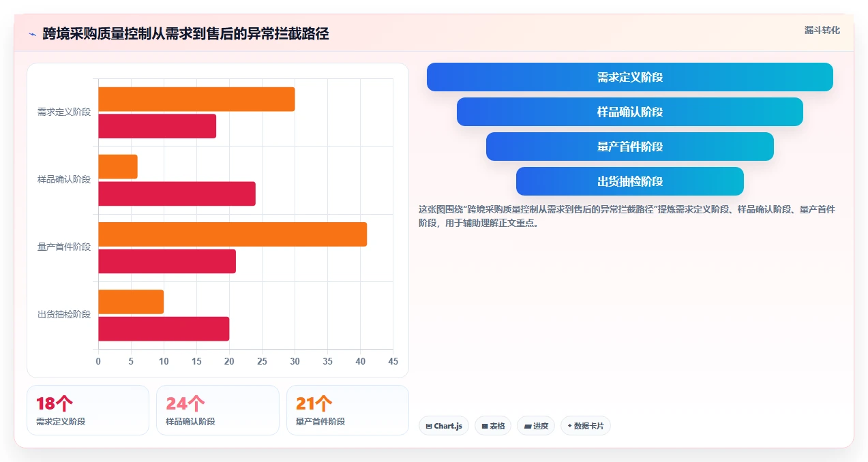868x462 pixels.
Task: Select the 需求定义阶段 funnel bar
Action: (x=630, y=77)
